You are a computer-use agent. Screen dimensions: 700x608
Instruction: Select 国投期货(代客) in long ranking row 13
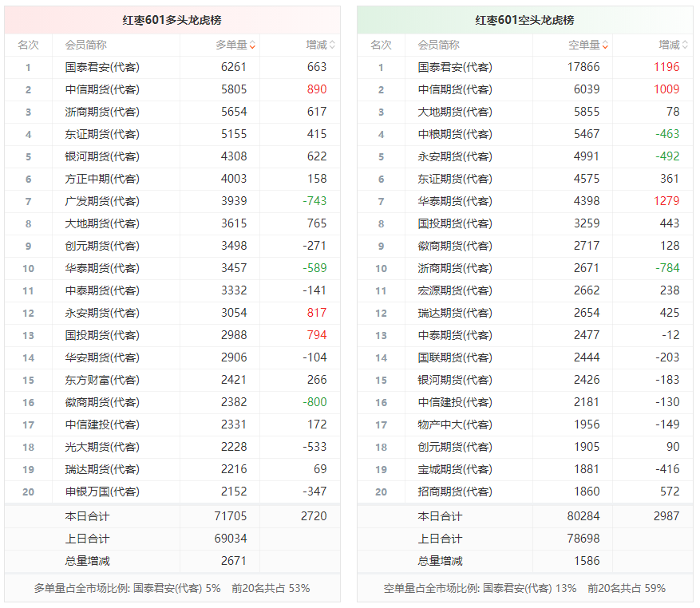pos(102,335)
